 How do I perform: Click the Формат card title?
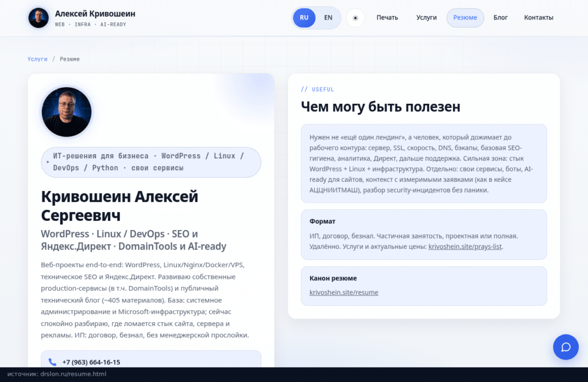(x=323, y=221)
